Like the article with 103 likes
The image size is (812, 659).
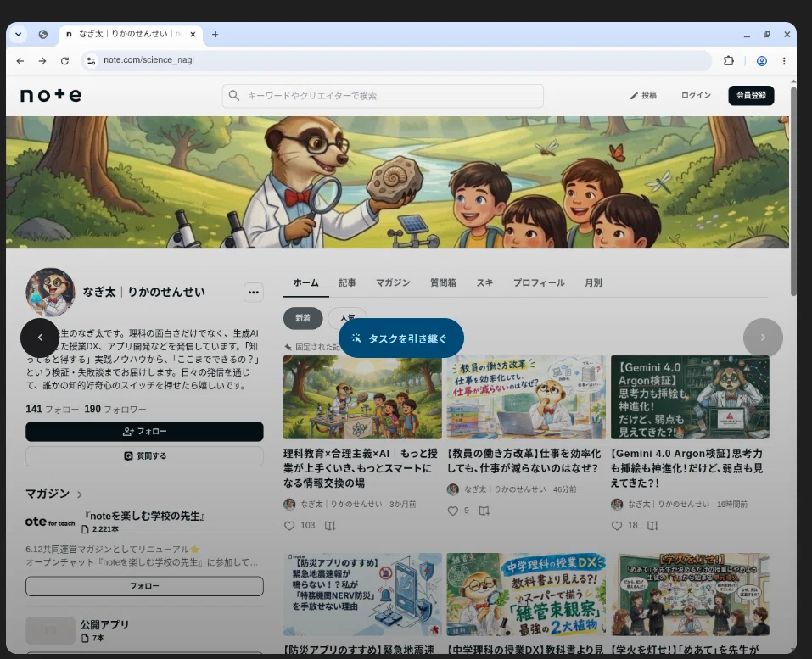click(x=289, y=526)
